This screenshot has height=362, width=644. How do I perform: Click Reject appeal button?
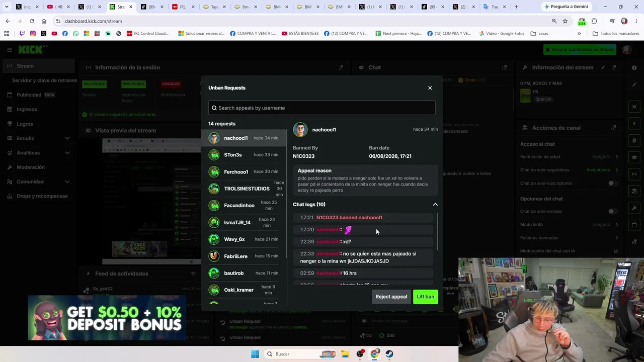(391, 297)
